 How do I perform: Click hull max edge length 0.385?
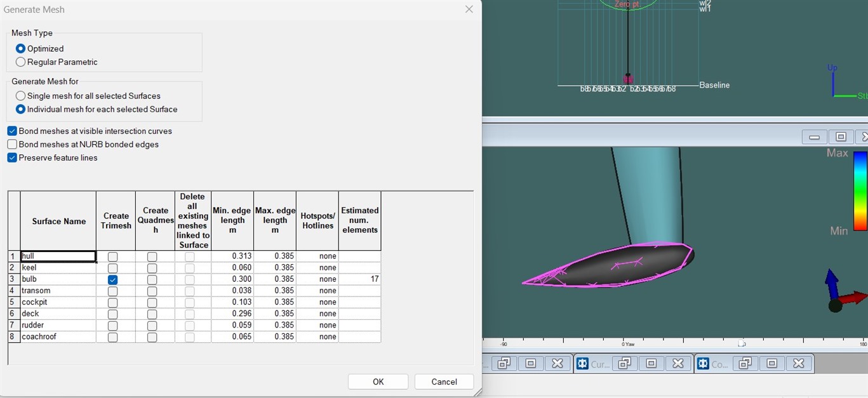pos(275,256)
